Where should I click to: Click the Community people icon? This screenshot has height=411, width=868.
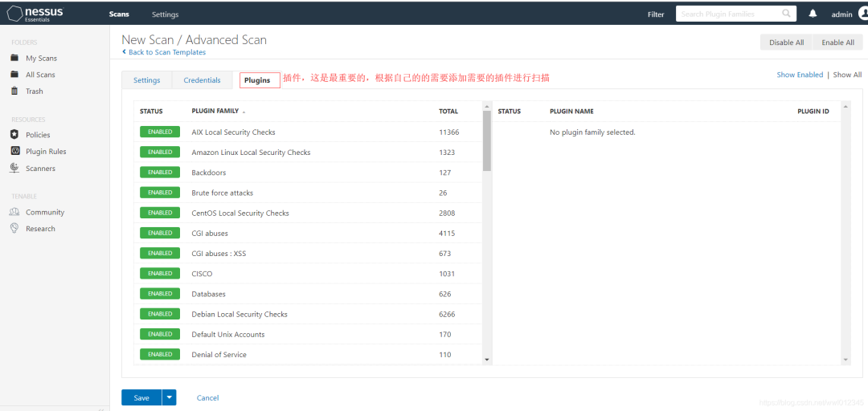click(15, 212)
